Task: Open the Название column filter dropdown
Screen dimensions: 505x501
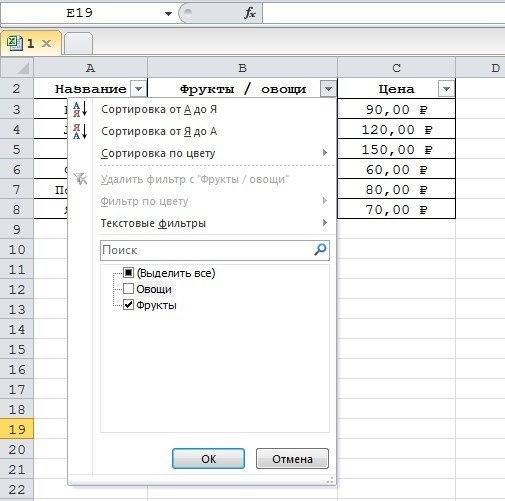Action: 138,89
